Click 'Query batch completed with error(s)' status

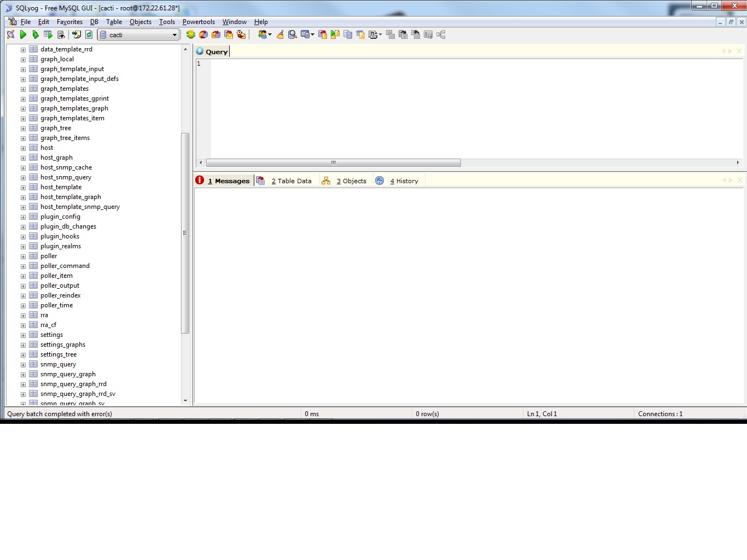[60, 414]
